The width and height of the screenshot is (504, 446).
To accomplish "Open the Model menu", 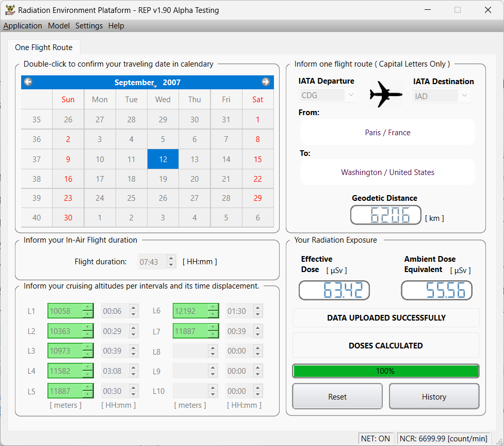I will [x=59, y=26].
